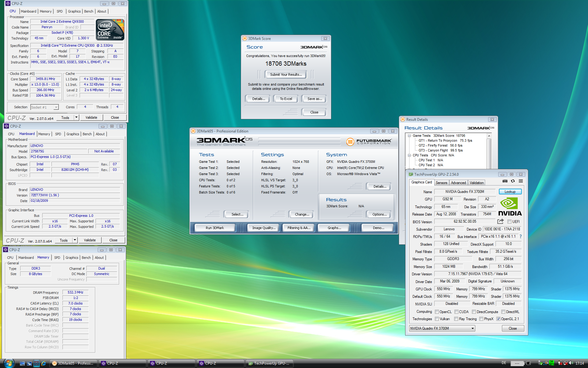Click the Intel Core 2 Extreme logo

[110, 30]
